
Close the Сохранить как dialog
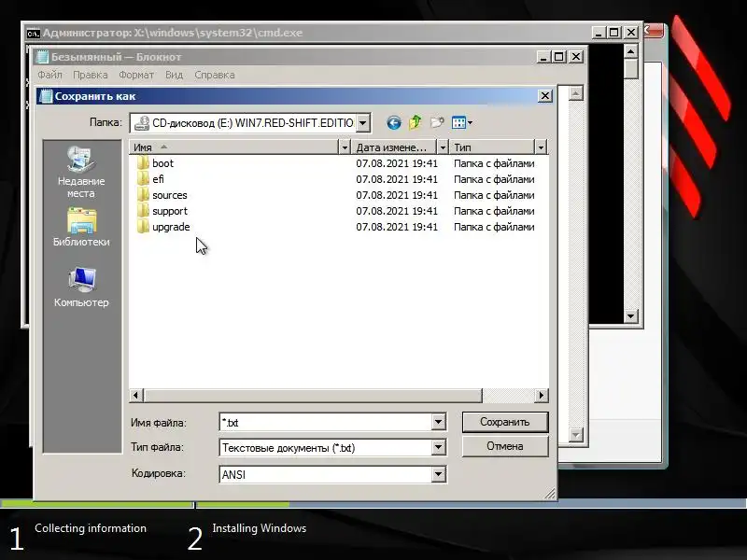545,96
